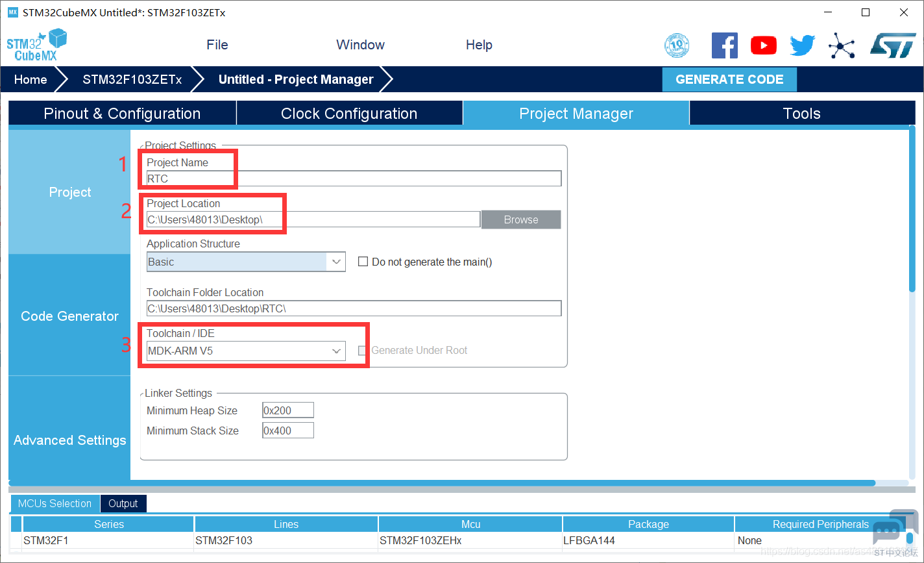The image size is (924, 563).
Task: Go to Home breadcrumb
Action: point(30,79)
